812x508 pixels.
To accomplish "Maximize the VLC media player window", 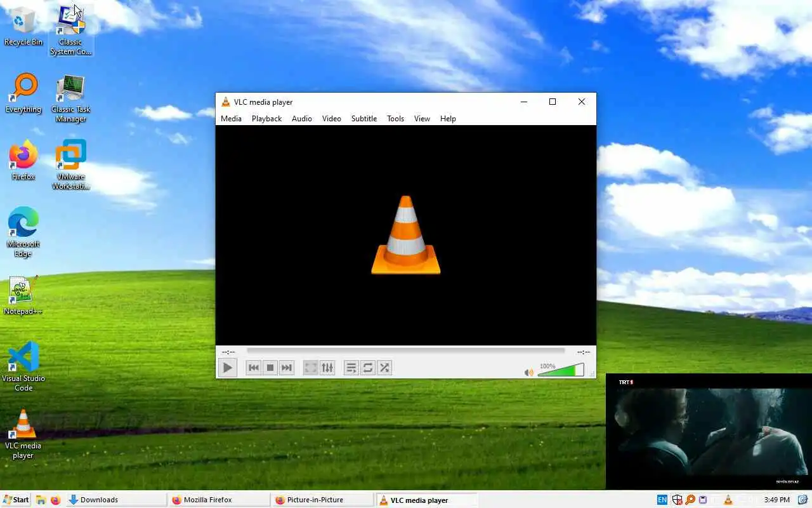I will (553, 102).
